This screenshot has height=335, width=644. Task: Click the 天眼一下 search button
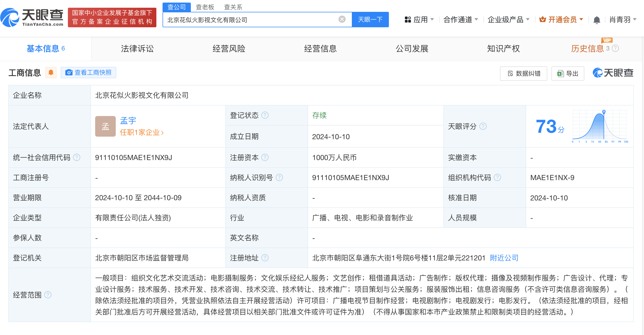[x=370, y=19]
